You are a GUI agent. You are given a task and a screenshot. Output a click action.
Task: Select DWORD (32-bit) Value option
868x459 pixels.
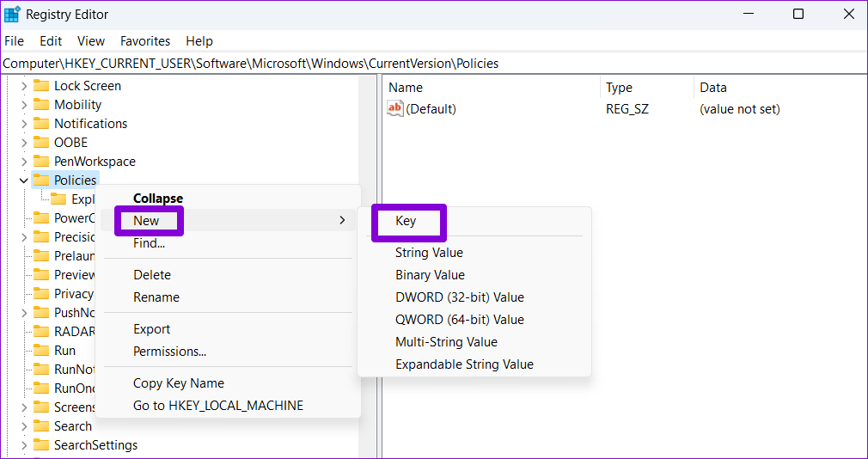click(459, 297)
